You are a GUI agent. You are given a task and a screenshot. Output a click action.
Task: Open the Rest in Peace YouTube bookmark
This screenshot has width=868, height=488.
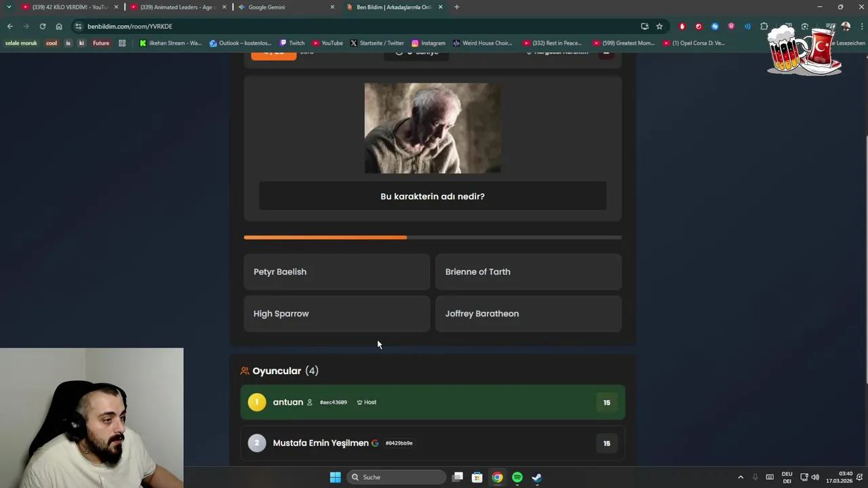coord(553,43)
